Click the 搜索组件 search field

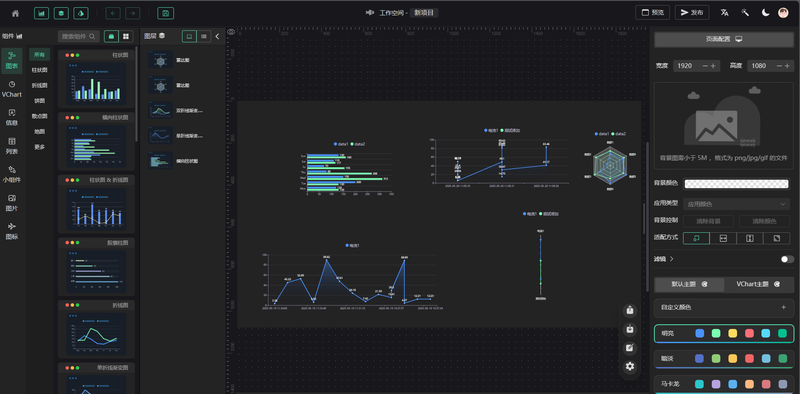click(78, 36)
